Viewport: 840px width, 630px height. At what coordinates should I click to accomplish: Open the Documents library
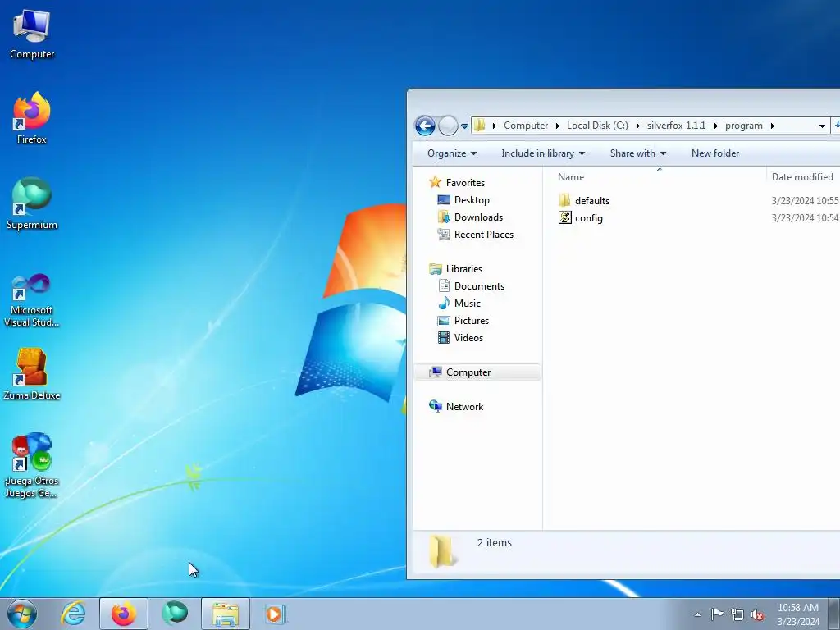point(479,286)
